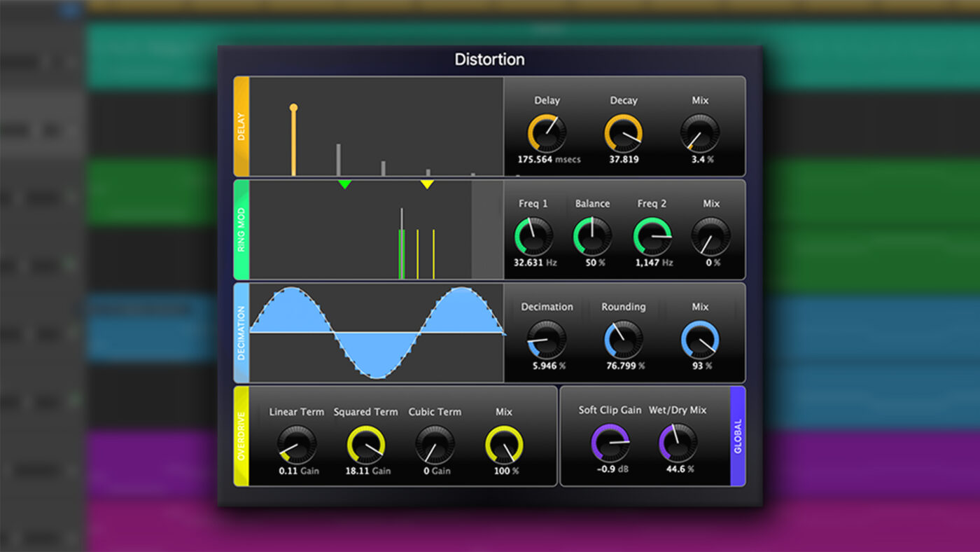980x552 pixels.
Task: Click the Wet/Dry Mix knob
Action: (x=678, y=443)
